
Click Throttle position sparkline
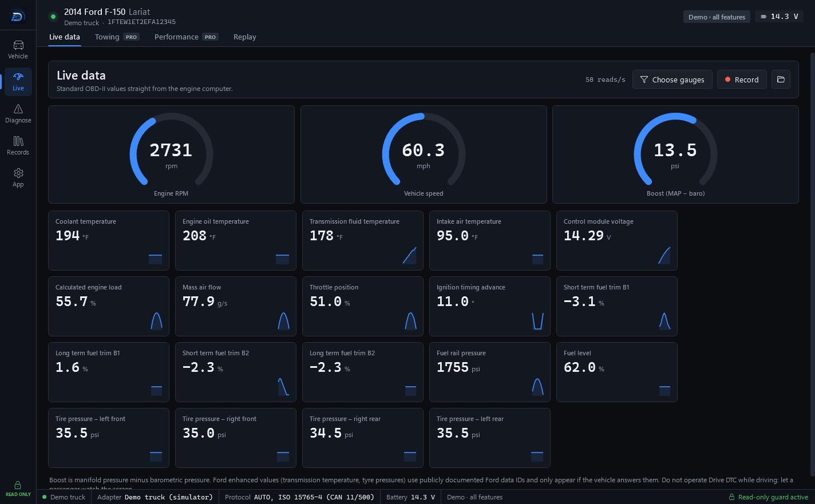(410, 321)
